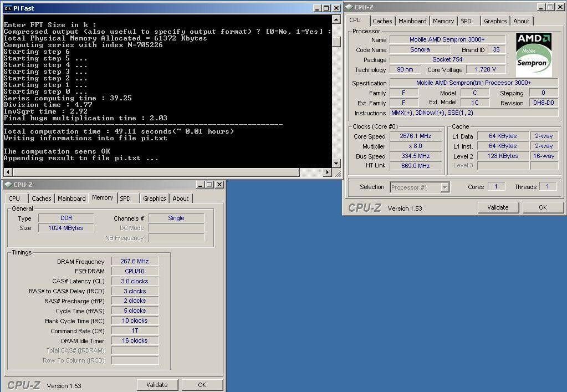567x392 pixels.
Task: Click the Package value 'Socket 754'
Action: tap(447, 59)
